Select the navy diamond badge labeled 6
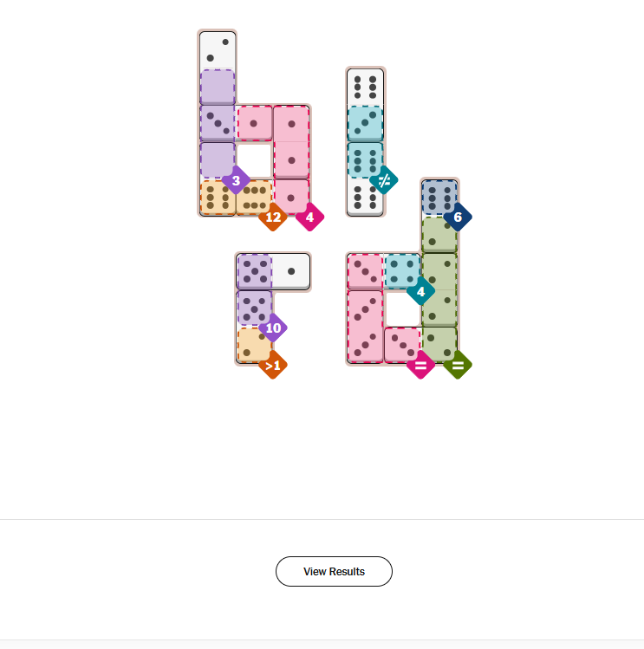644x649 pixels. [x=458, y=217]
